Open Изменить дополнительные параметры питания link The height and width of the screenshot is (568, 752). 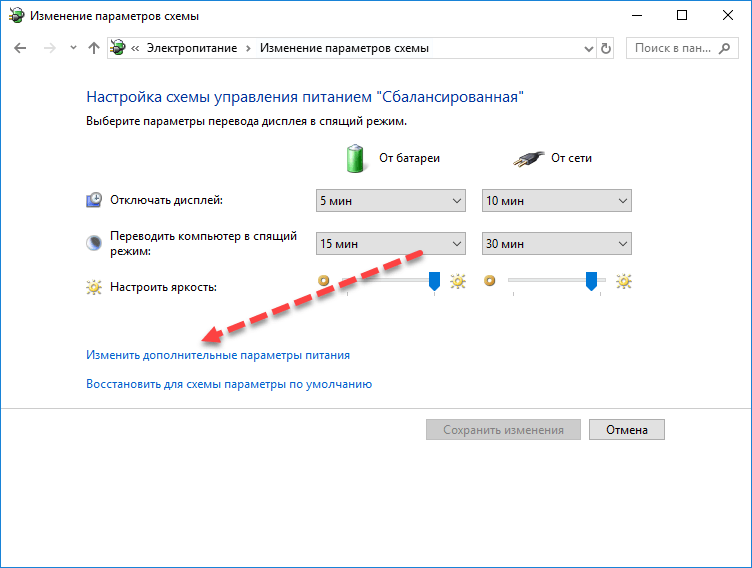pyautogui.click(x=218, y=355)
